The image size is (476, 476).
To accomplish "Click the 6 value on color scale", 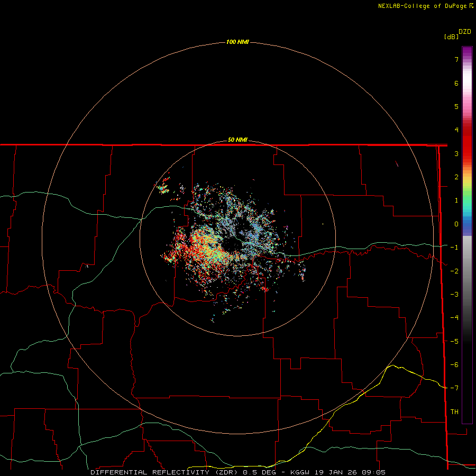I will tap(456, 83).
